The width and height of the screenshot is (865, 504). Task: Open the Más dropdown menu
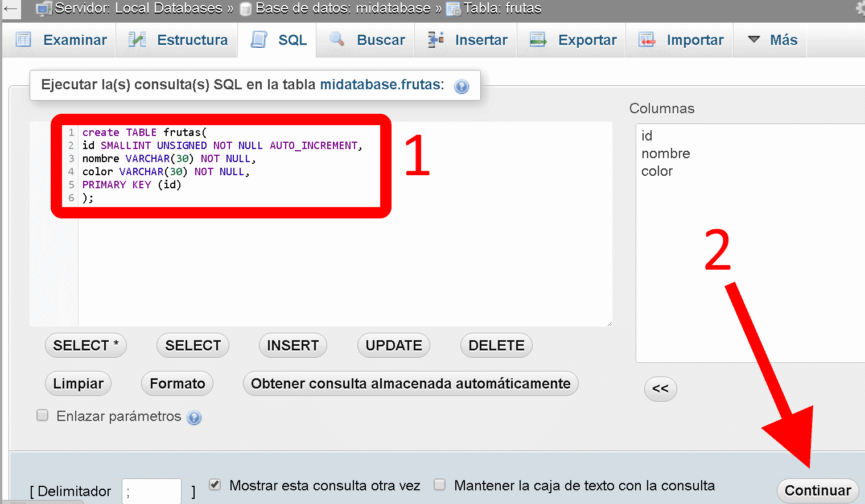click(771, 39)
